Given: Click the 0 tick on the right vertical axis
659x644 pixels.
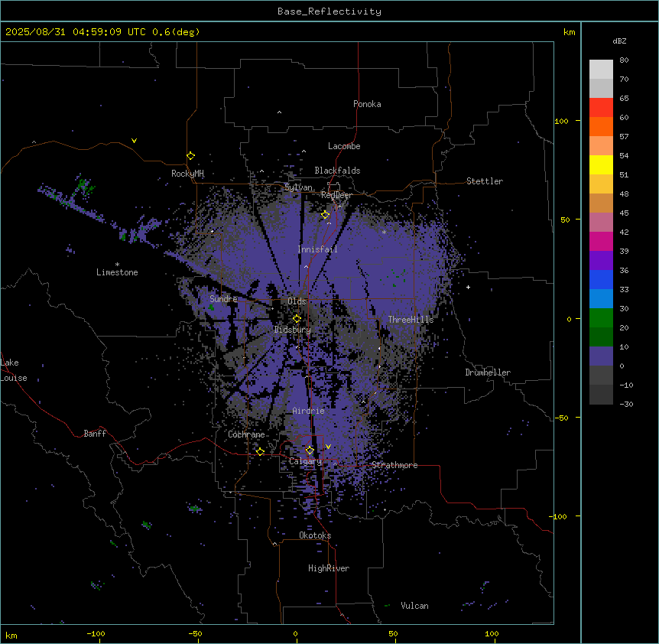Looking at the screenshot, I should click(x=569, y=319).
